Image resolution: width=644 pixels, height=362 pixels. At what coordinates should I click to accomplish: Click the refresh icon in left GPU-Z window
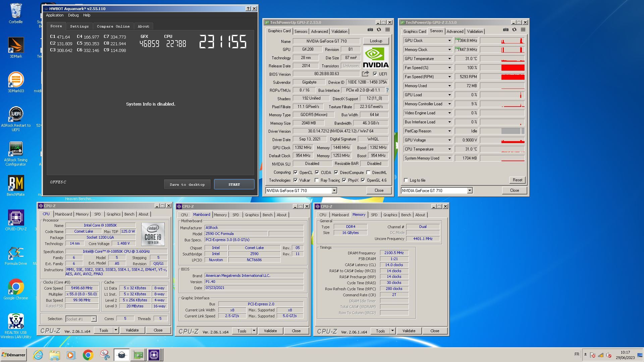[379, 30]
